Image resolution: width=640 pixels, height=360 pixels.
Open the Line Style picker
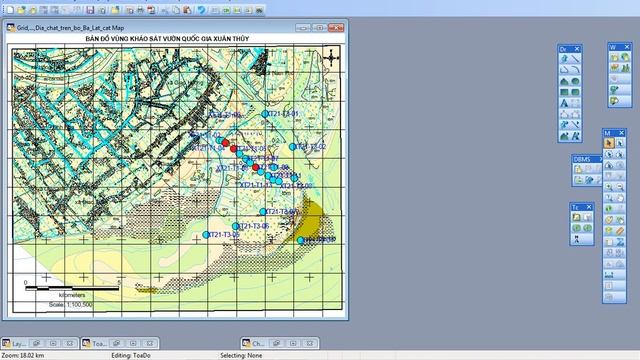tap(576, 124)
